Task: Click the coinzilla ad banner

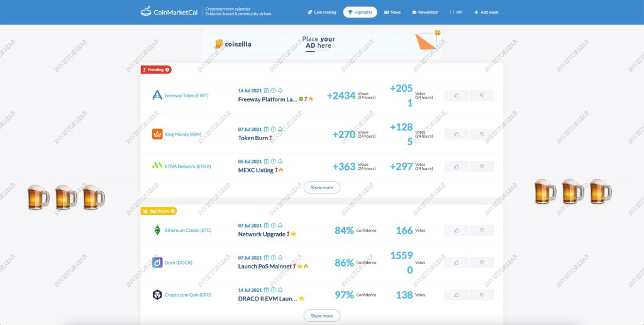Action: (321, 44)
